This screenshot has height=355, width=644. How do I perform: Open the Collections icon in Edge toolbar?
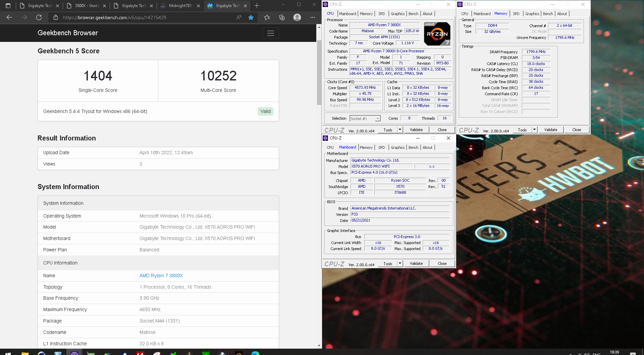pyautogui.click(x=282, y=17)
